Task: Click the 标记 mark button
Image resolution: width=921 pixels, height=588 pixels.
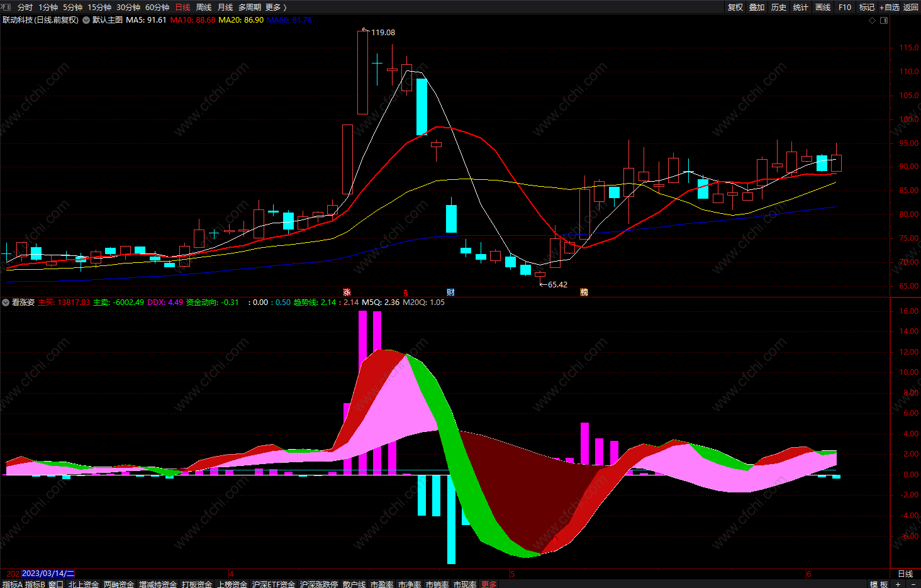Action: (x=867, y=8)
